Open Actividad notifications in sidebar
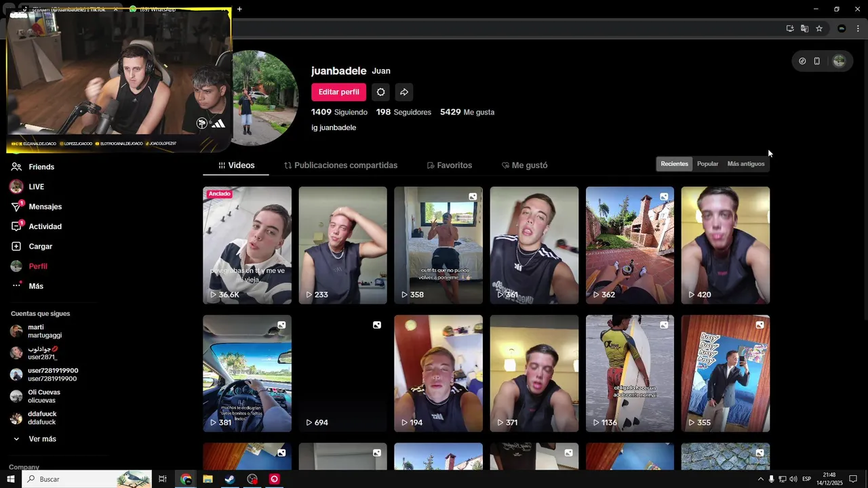This screenshot has height=488, width=868. pyautogui.click(x=45, y=226)
